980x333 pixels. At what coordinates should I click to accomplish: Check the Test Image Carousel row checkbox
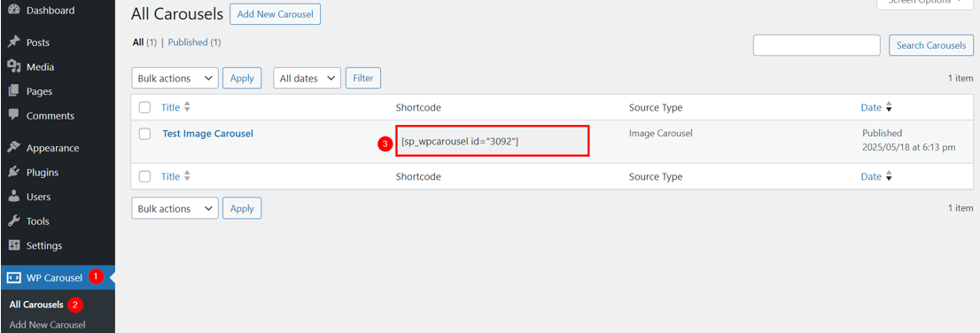[145, 133]
